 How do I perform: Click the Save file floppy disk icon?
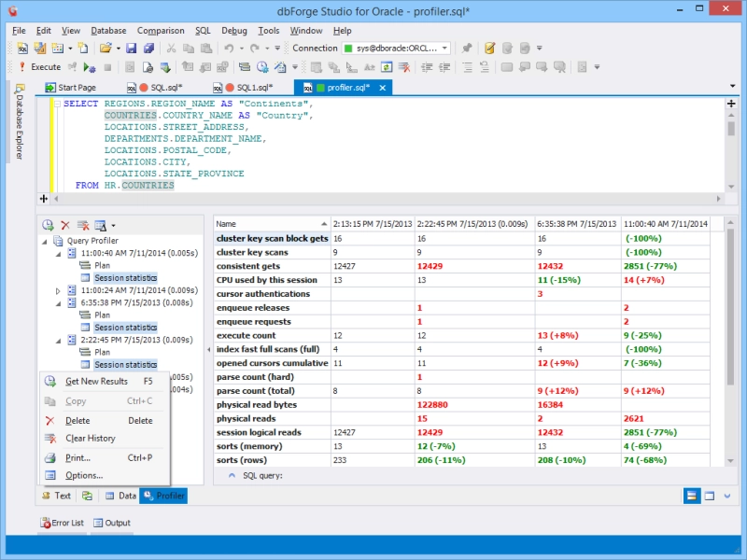(x=131, y=49)
